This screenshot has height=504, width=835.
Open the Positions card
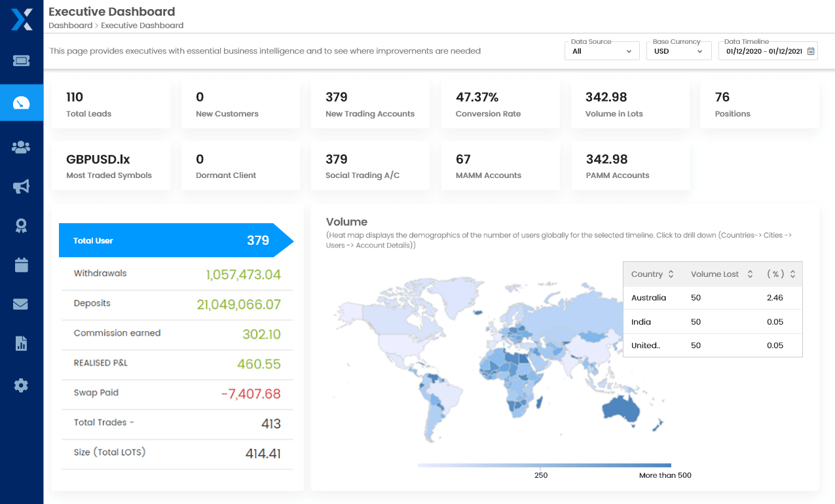(x=760, y=105)
